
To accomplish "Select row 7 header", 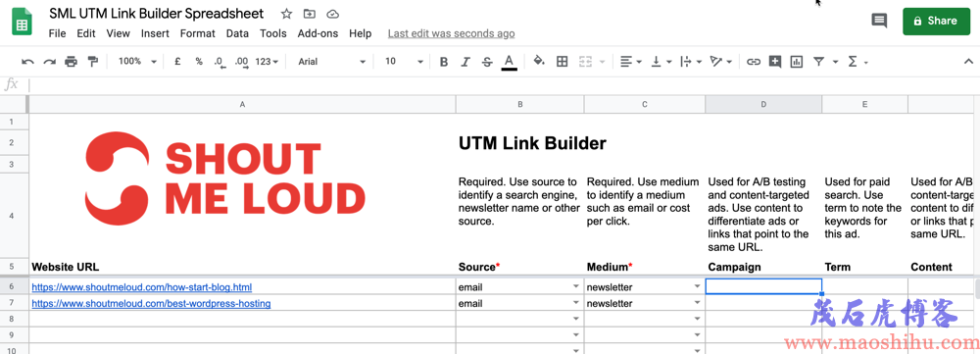I will click(11, 303).
